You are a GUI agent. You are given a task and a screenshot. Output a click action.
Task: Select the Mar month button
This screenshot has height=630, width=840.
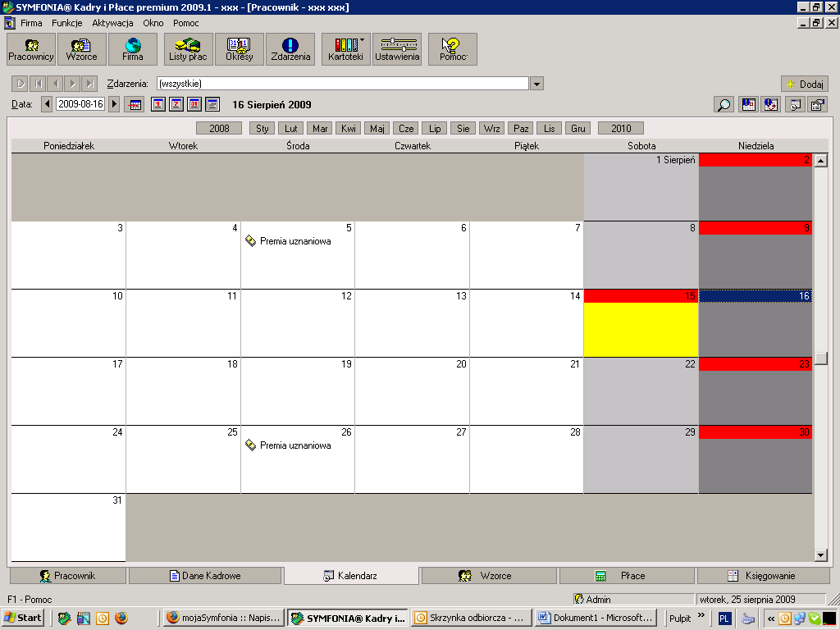coord(320,129)
